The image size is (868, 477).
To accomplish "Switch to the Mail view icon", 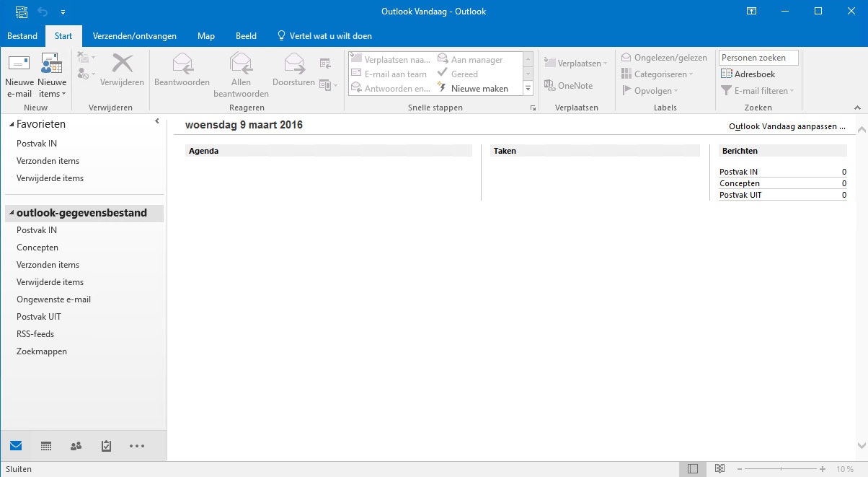I will [x=16, y=446].
